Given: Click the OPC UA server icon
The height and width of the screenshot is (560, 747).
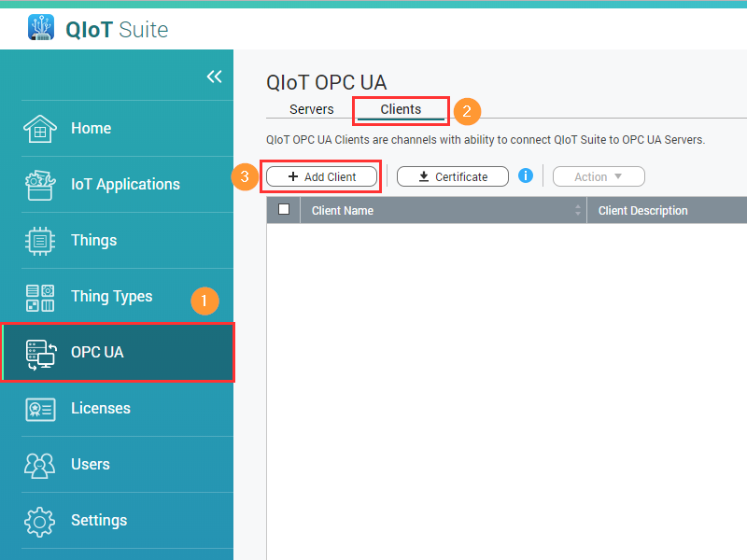Looking at the screenshot, I should click(41, 355).
